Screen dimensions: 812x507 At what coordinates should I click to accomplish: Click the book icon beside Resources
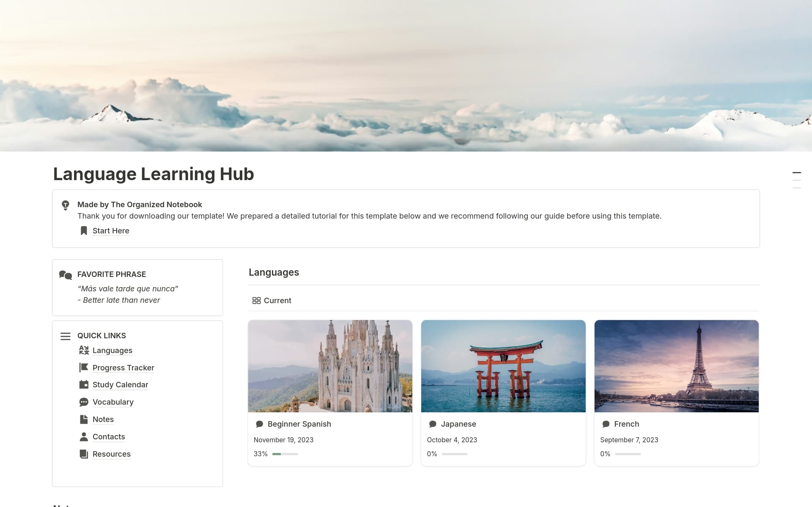pos(84,454)
